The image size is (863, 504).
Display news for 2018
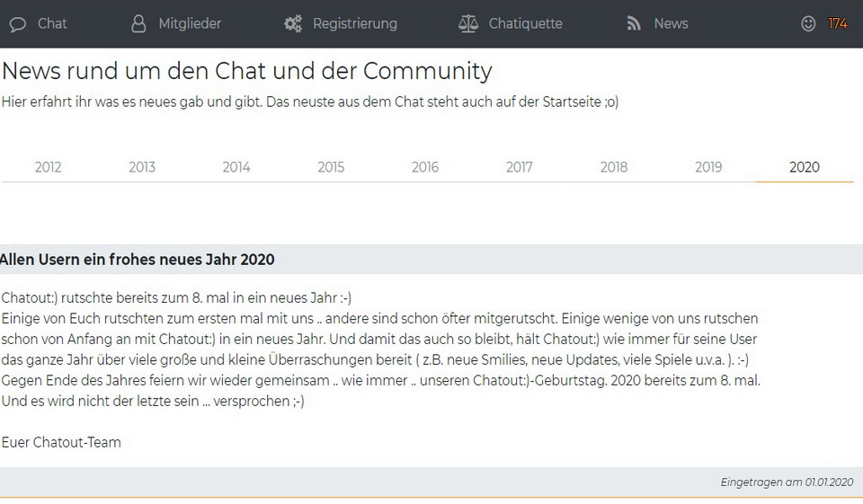pos(614,167)
